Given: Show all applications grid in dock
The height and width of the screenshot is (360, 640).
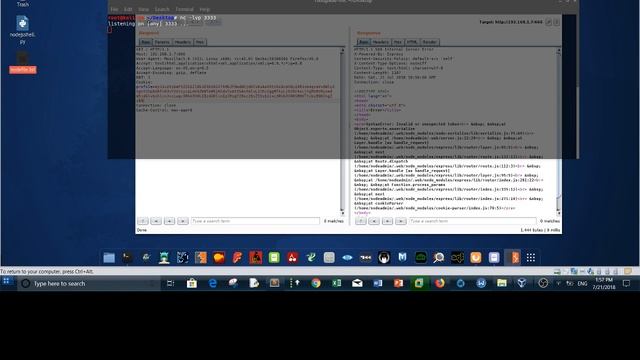Looking at the screenshot, I should point(531,258).
